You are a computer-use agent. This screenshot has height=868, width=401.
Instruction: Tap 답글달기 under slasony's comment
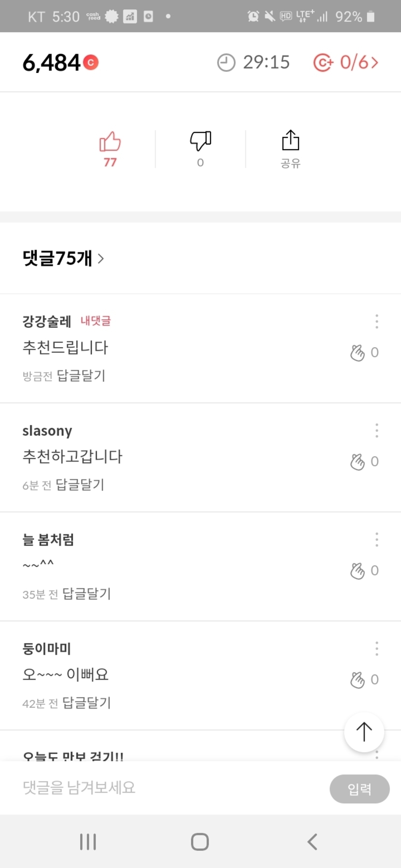point(80,485)
